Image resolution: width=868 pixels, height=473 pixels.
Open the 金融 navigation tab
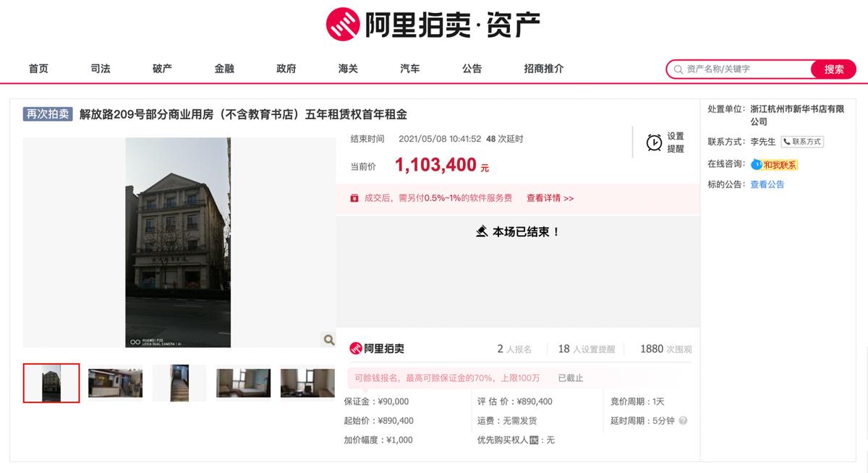[x=224, y=69]
